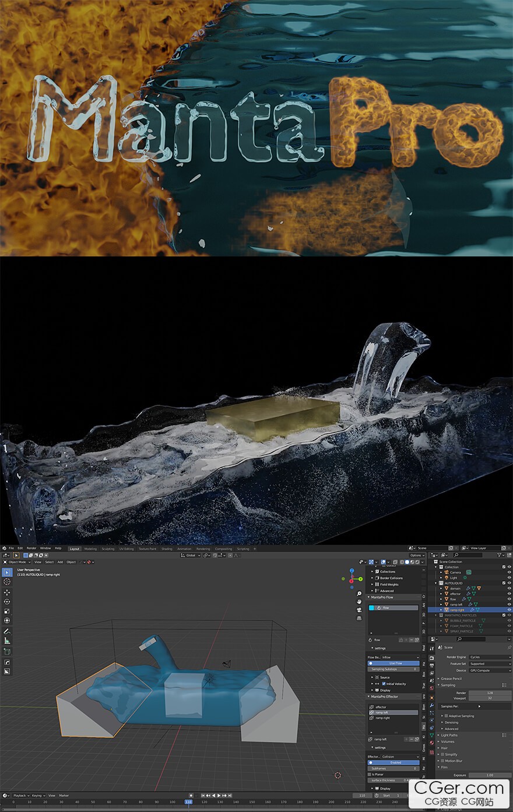Open the Render properties tab icon
This screenshot has height=812, width=513.
(x=431, y=658)
